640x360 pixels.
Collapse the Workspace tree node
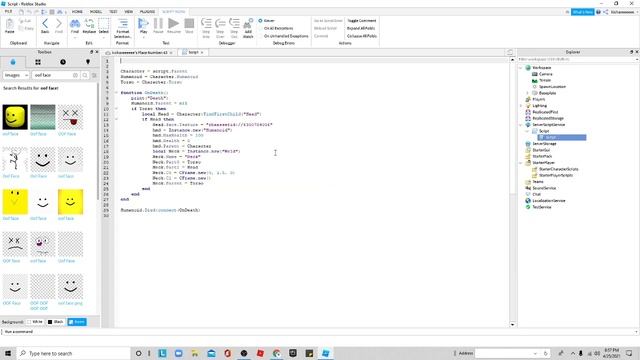pyautogui.click(x=520, y=68)
